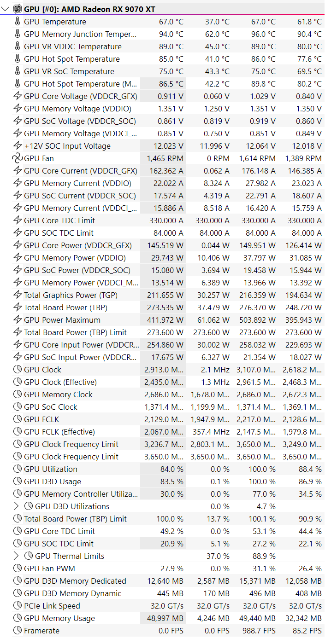331x644 pixels.
Task: Click 17.675 W GPU SoC Input Power value
Action: pos(167,357)
